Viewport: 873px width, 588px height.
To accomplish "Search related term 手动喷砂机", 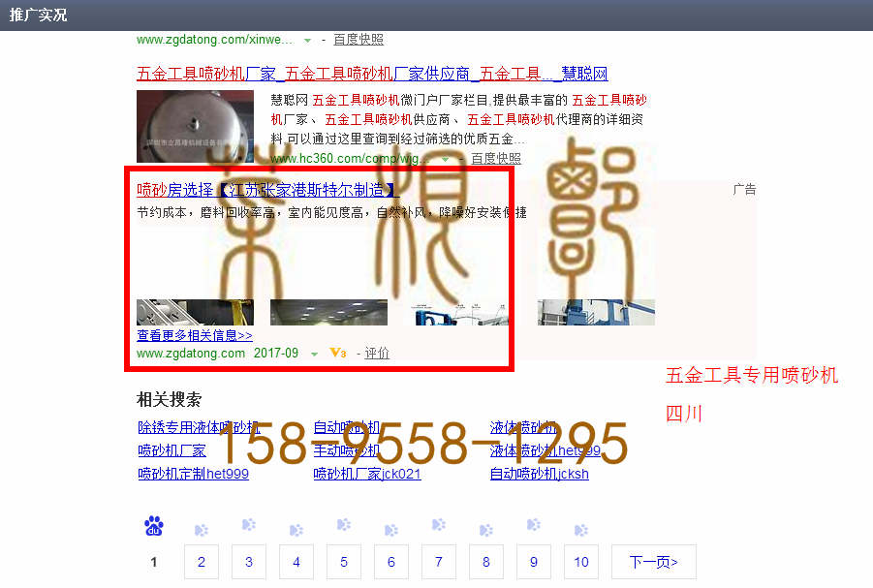I will 346,450.
